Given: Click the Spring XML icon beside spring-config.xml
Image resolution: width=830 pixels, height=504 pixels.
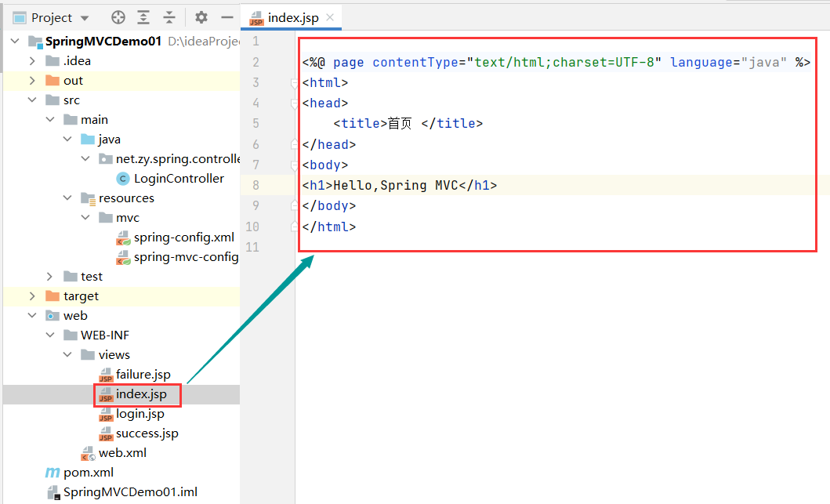Looking at the screenshot, I should click(123, 237).
